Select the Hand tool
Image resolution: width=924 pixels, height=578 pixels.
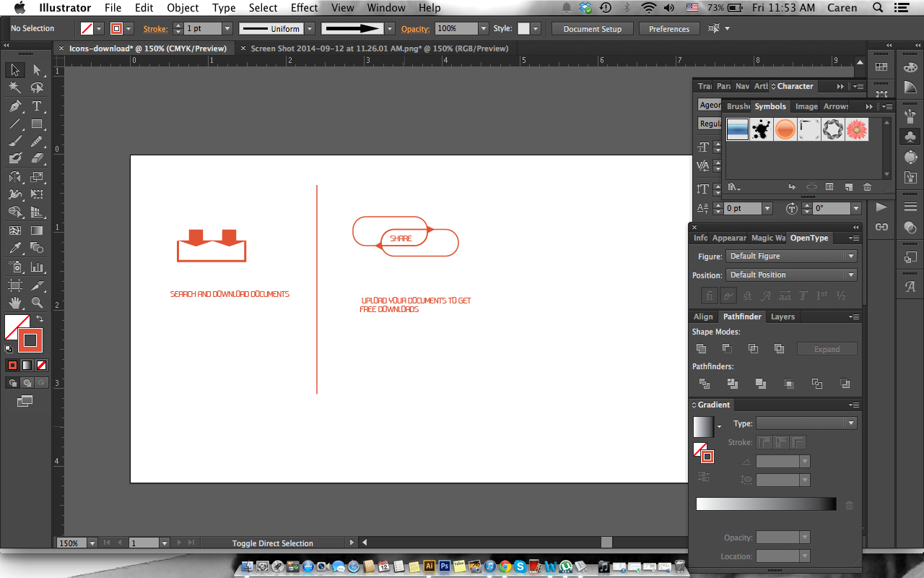(x=14, y=303)
